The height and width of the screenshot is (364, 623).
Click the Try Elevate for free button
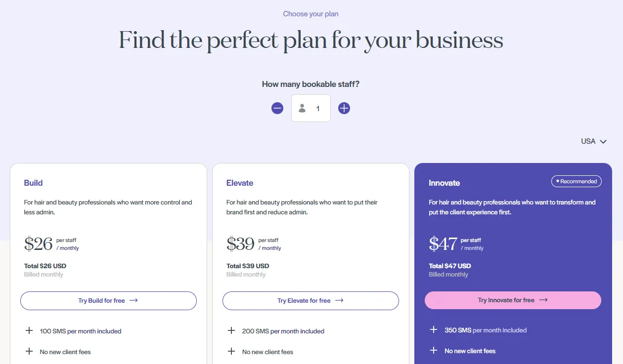(x=311, y=300)
